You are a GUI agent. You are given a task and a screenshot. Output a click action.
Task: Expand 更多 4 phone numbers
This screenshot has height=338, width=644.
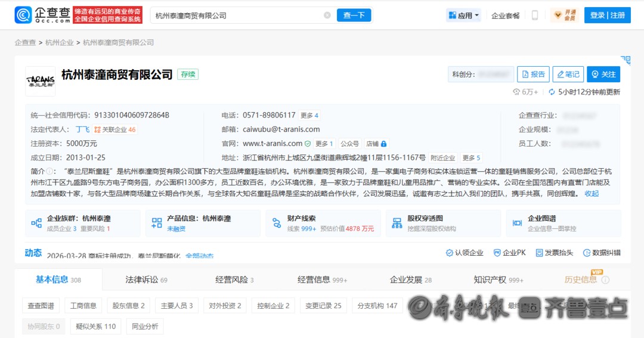(309, 115)
